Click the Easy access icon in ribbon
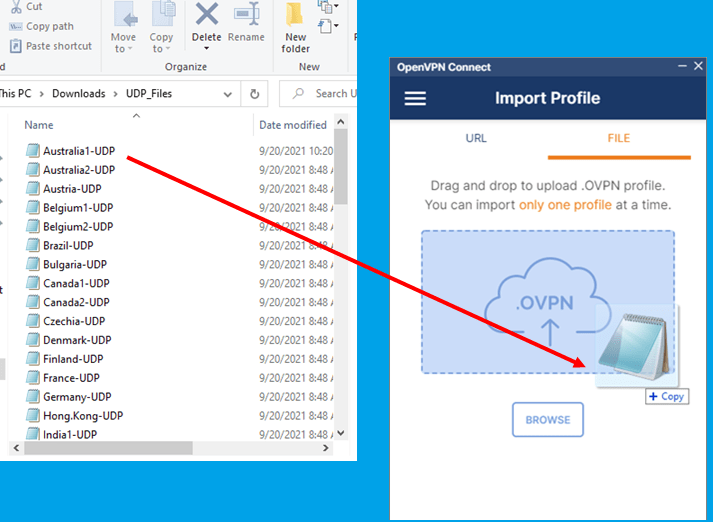 (x=325, y=26)
